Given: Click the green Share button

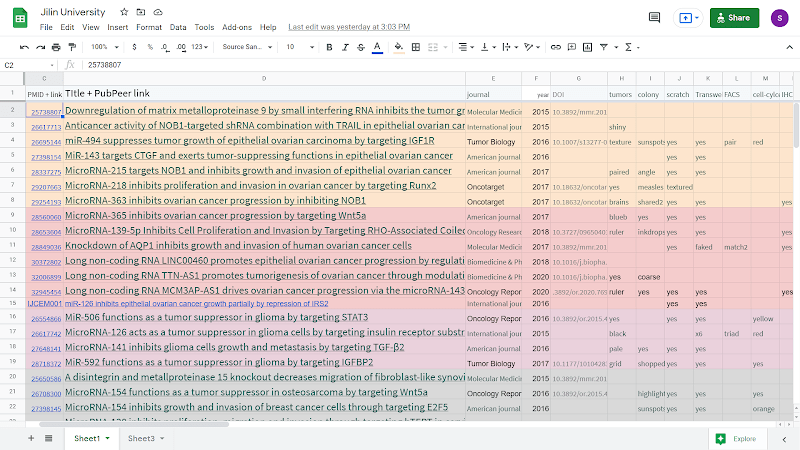Looking at the screenshot, I should click(734, 17).
